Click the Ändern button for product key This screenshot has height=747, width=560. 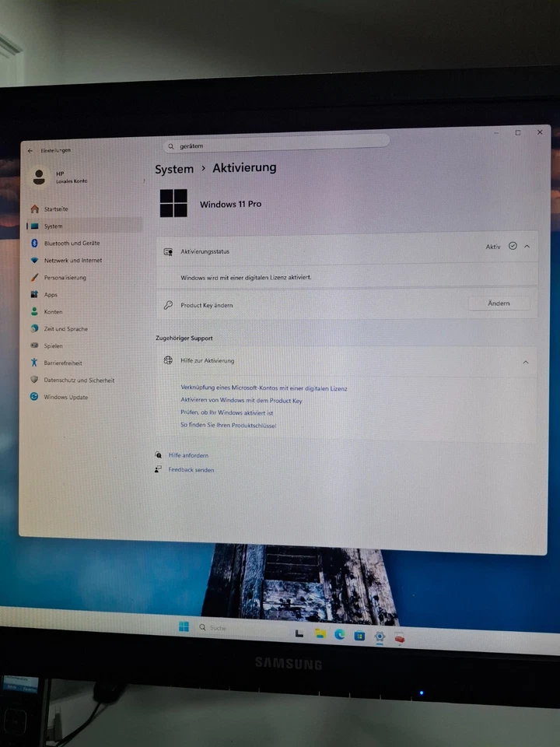tap(499, 303)
